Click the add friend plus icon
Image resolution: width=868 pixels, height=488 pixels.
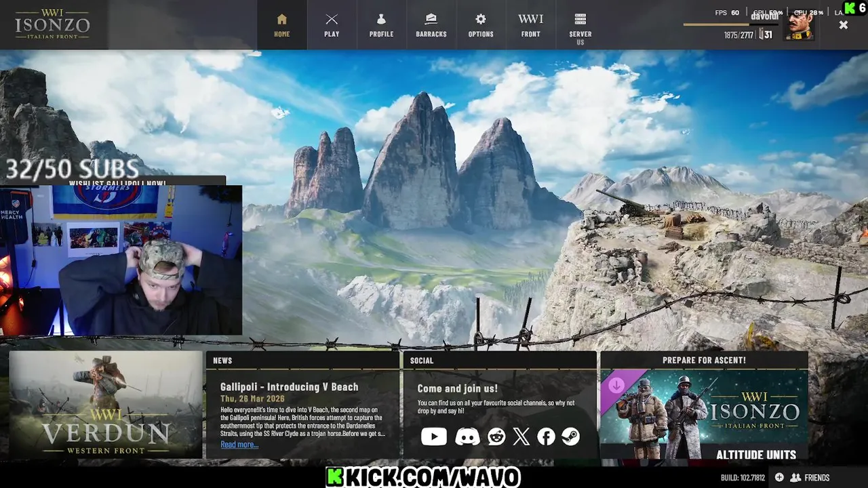(x=779, y=478)
